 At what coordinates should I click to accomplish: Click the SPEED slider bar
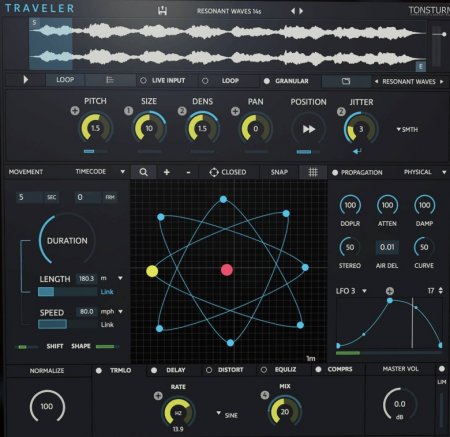(67, 324)
